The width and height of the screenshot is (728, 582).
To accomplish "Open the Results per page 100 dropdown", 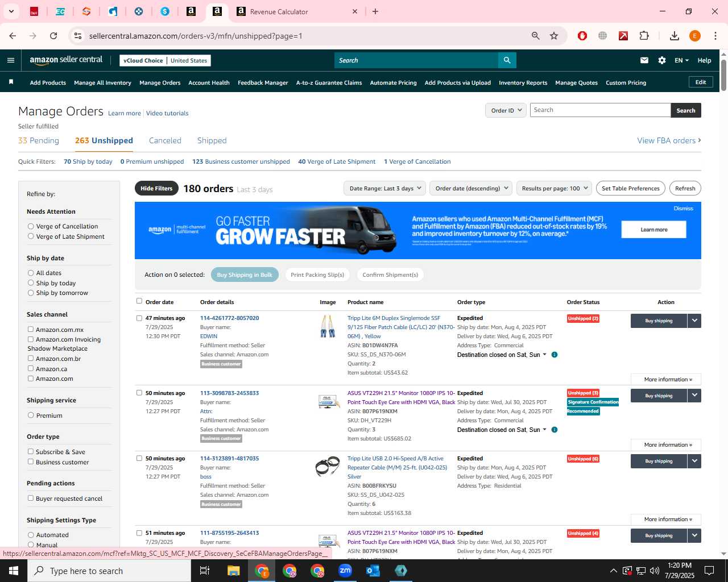I will [x=555, y=188].
